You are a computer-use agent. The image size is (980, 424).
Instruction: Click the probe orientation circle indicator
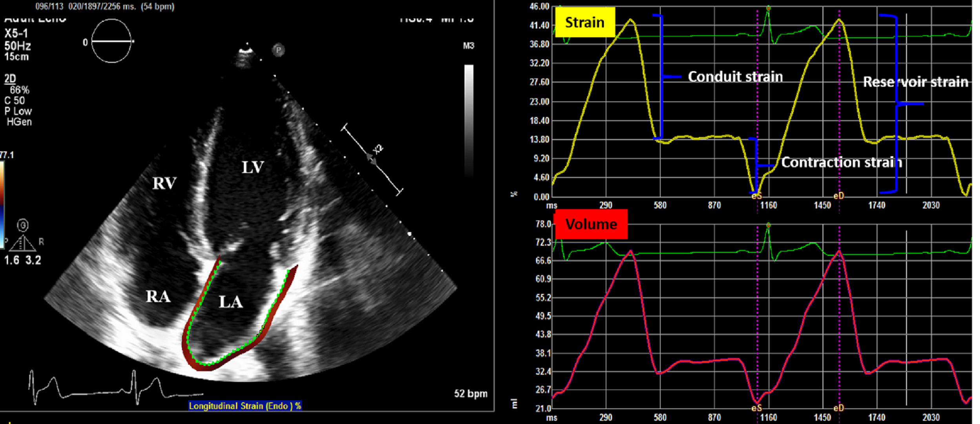click(111, 41)
